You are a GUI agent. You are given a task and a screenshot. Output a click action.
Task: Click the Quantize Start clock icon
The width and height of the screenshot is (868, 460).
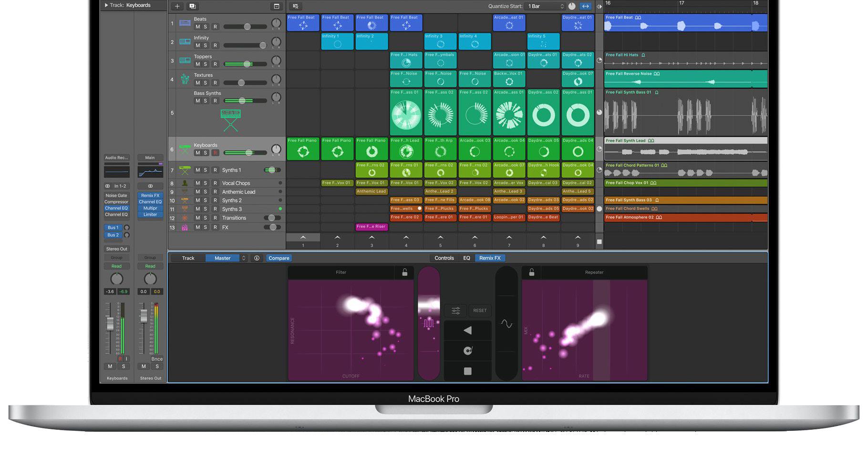[572, 6]
